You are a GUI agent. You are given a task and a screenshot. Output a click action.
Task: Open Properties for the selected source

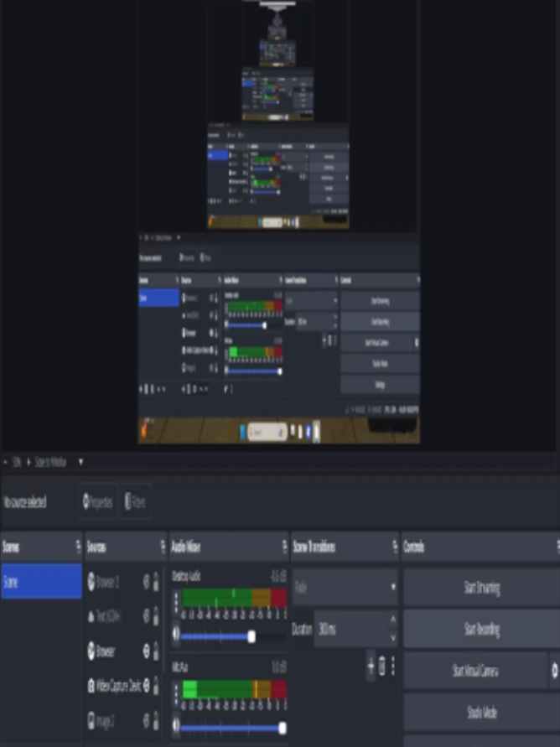tap(97, 501)
